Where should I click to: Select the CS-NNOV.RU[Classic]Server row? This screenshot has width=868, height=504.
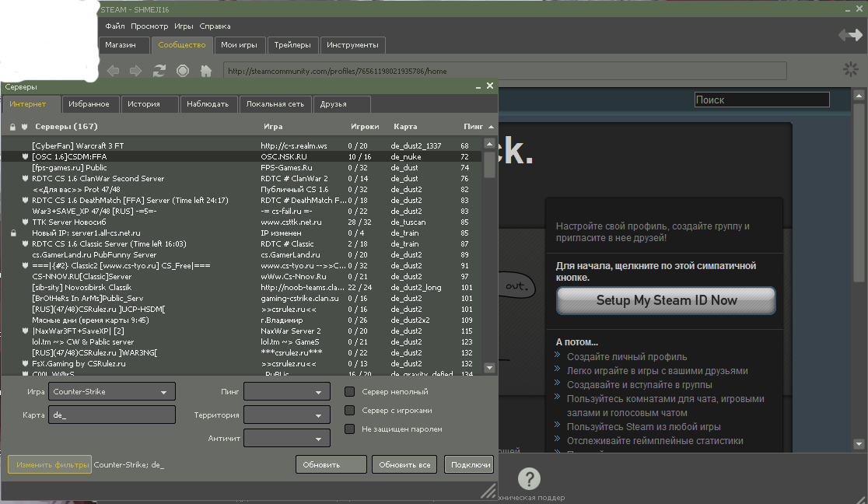[x=241, y=276]
